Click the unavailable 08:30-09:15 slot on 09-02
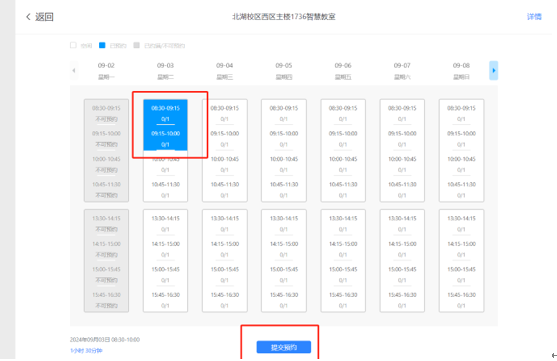 pos(106,113)
